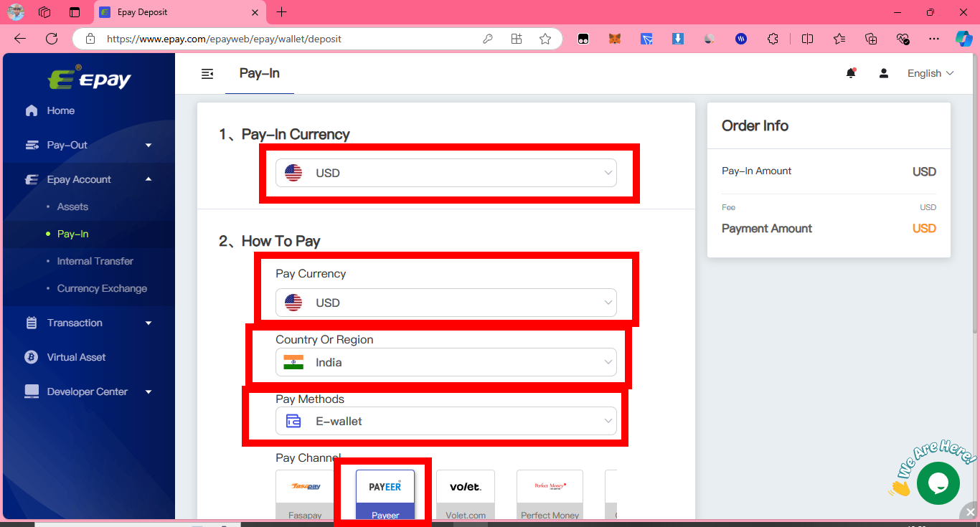980x527 pixels.
Task: Open tab actions menu icon
Action: tap(75, 12)
